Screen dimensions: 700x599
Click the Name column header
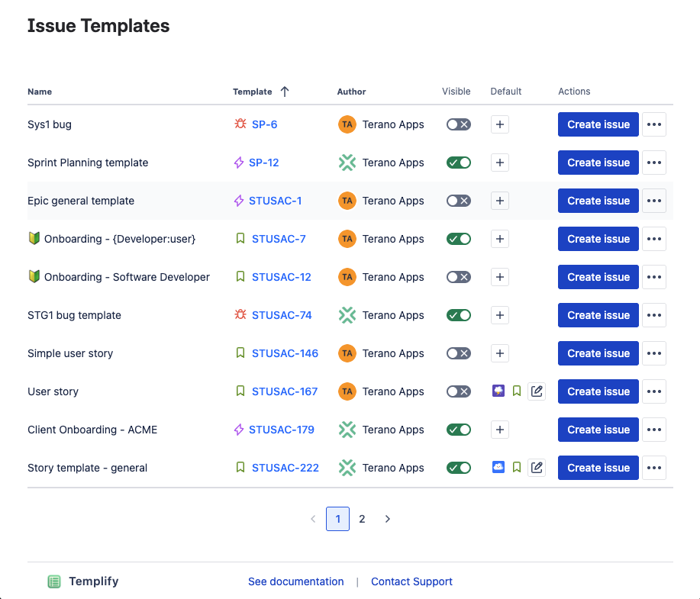(40, 91)
